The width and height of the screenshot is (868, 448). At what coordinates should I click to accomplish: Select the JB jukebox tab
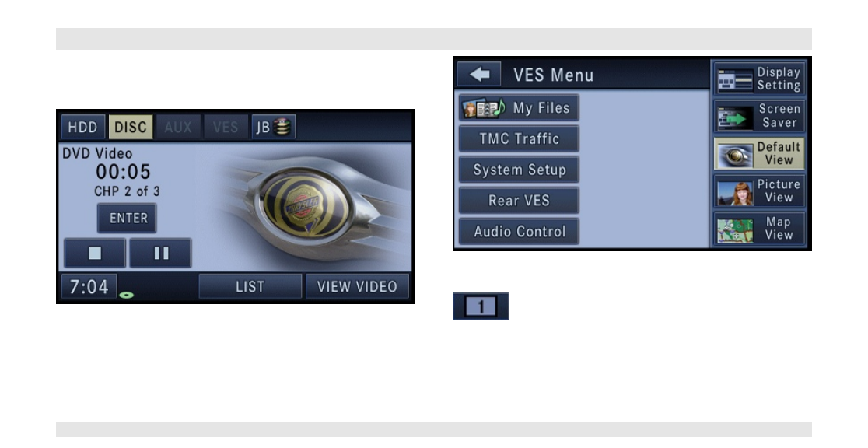pos(274,127)
